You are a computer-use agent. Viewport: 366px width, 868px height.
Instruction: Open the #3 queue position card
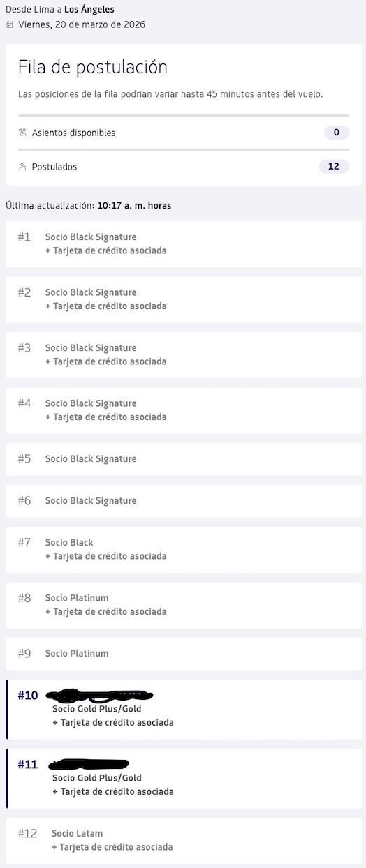[184, 355]
